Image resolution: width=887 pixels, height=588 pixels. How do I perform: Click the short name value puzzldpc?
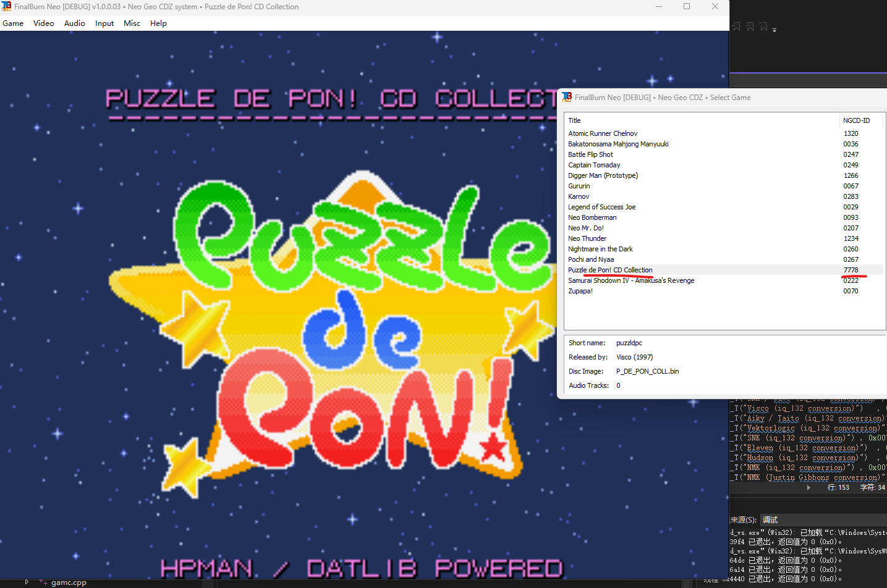629,343
